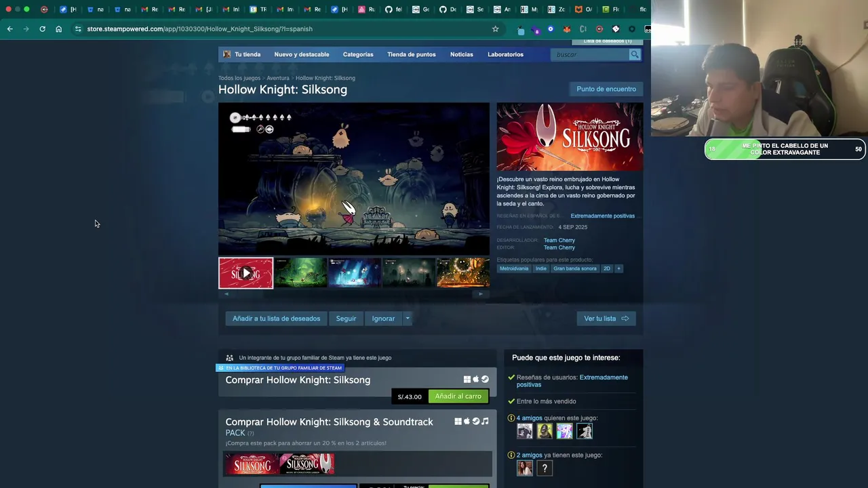Open Tienda de puntos
Viewport: 868px width, 488px height.
412,54
